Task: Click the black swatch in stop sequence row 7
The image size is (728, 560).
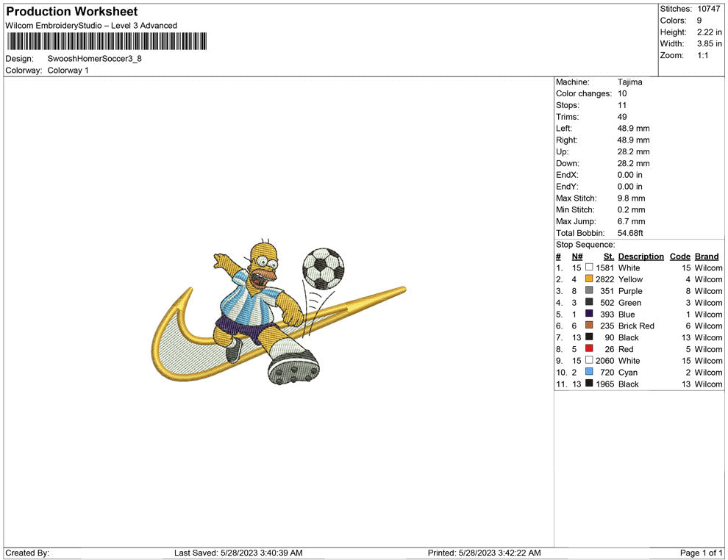Action: pos(589,337)
